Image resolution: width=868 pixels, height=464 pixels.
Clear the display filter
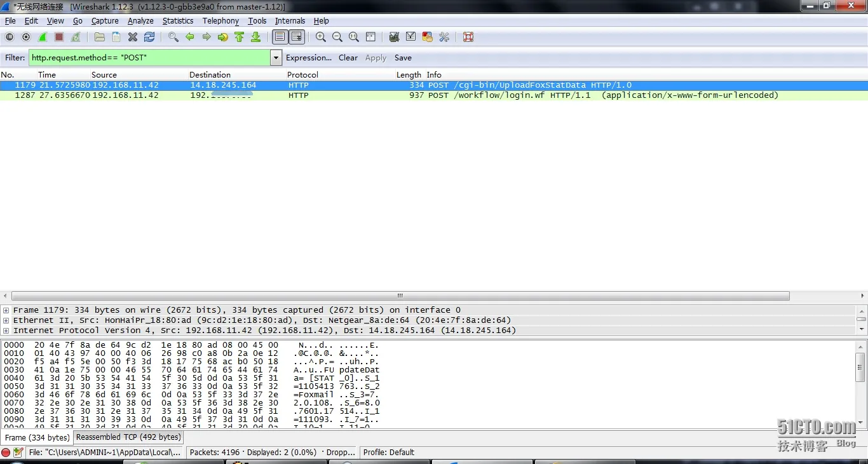coord(348,58)
